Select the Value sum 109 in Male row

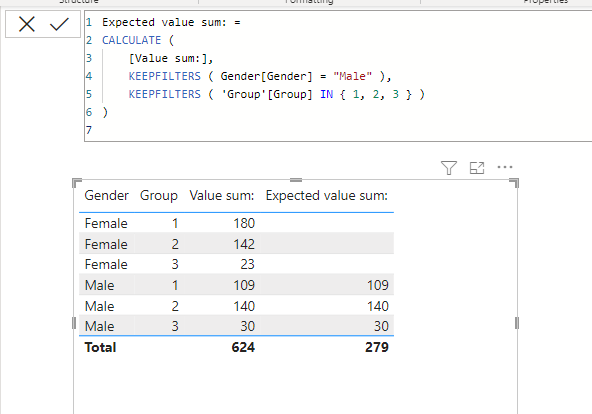coord(244,285)
